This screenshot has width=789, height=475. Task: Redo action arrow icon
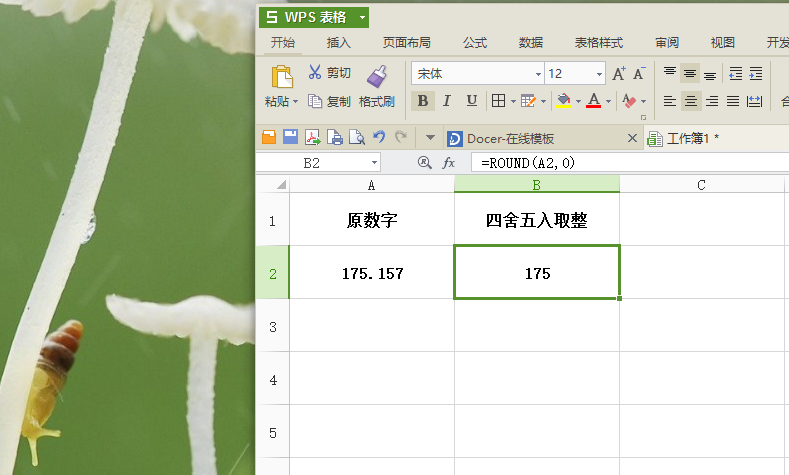tap(401, 136)
